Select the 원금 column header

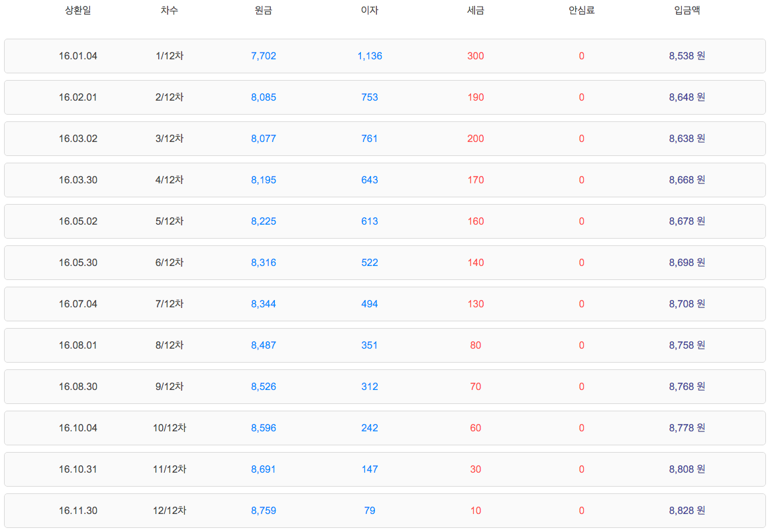pos(264,11)
